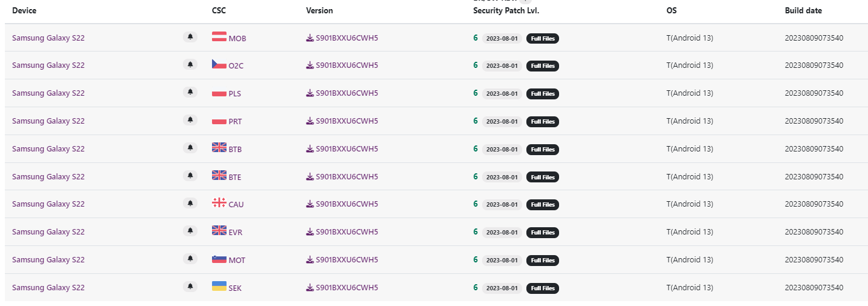
Task: Click the bell icon in the MOB row
Action: click(x=190, y=37)
